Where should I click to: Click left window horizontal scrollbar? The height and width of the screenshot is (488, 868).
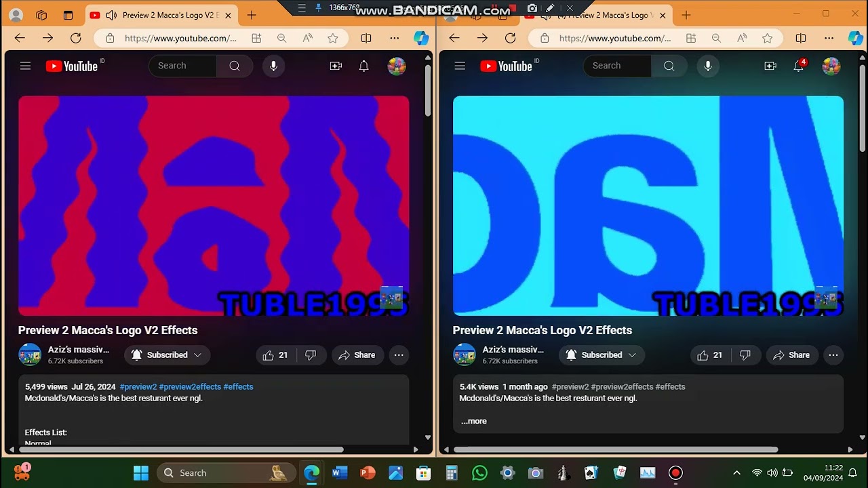(x=182, y=449)
